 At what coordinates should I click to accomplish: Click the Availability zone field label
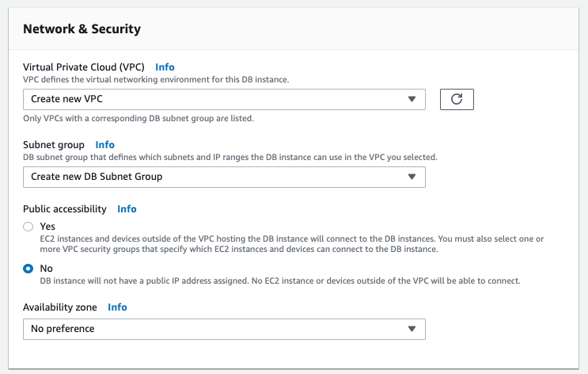point(60,307)
